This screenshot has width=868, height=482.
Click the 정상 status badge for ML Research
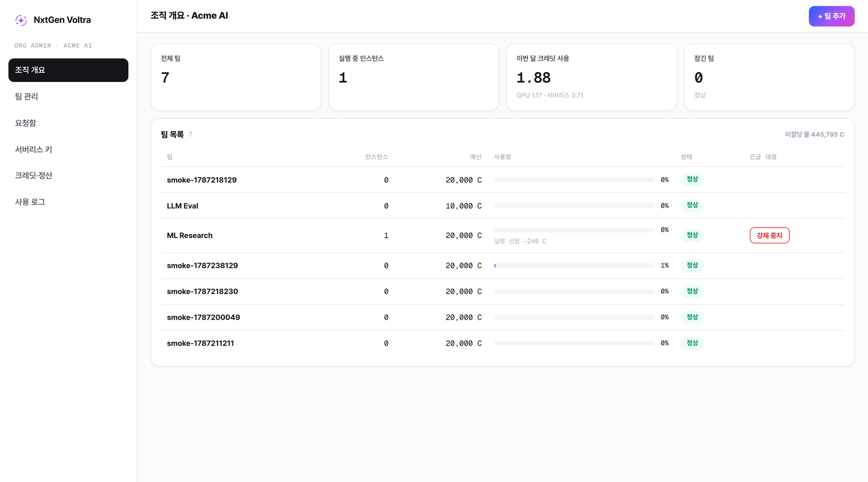click(x=692, y=235)
